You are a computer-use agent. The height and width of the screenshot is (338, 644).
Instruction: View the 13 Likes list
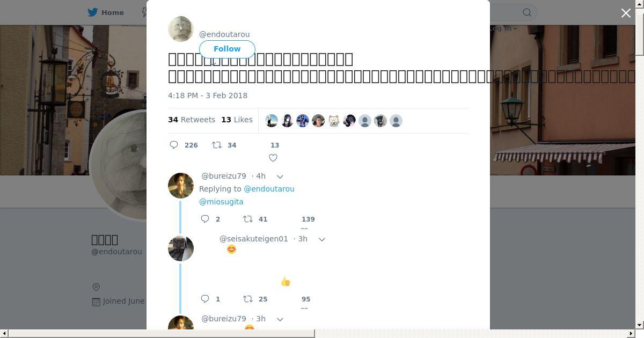click(x=237, y=120)
